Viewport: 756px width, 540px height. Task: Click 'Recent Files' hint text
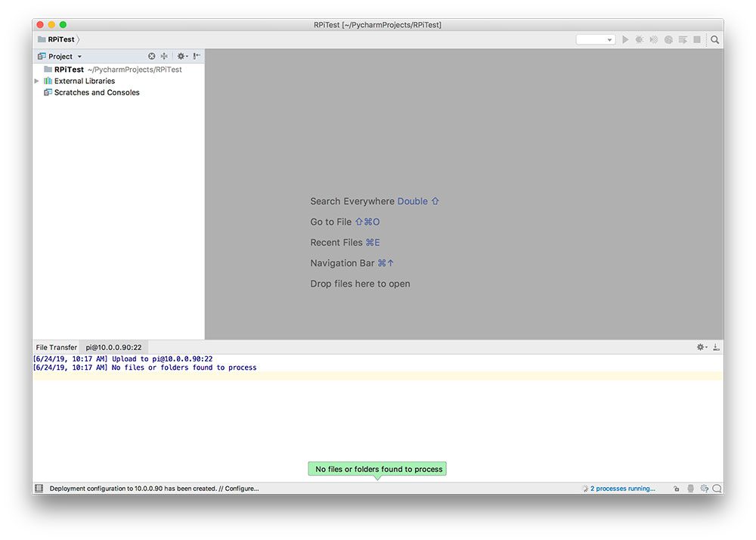(336, 243)
